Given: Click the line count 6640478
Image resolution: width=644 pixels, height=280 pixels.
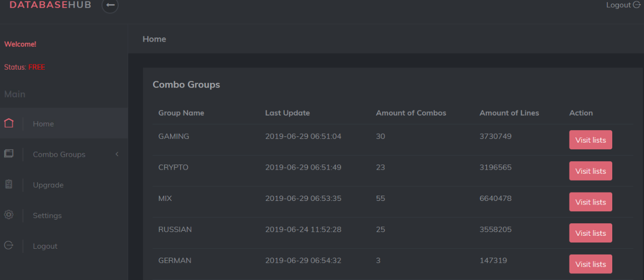Looking at the screenshot, I should [496, 198].
